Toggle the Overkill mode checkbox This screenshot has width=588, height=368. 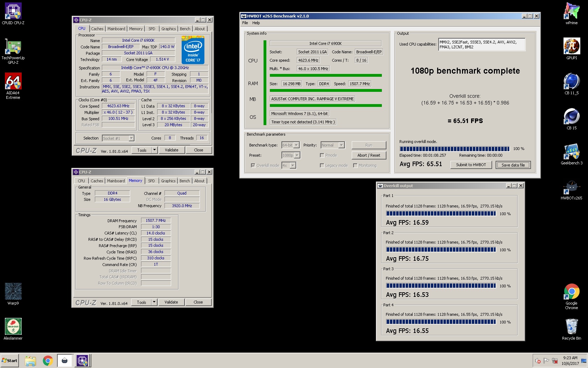[253, 165]
